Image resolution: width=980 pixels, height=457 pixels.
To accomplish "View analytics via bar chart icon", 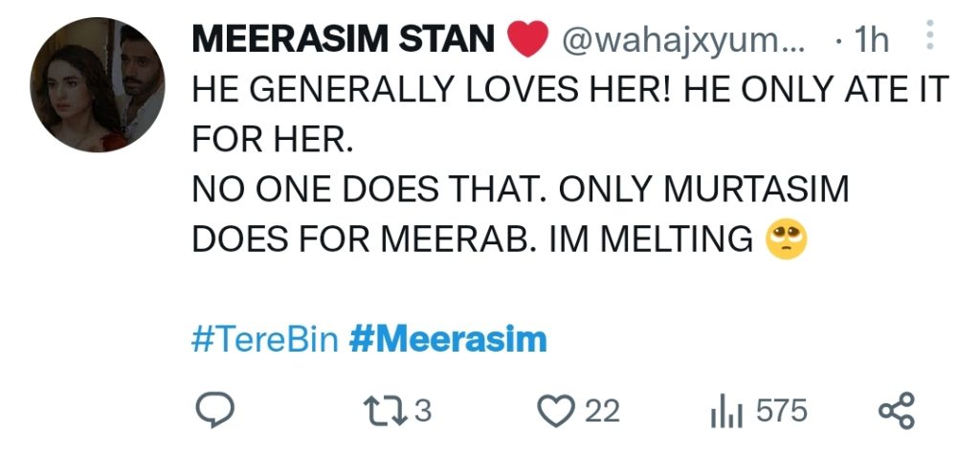I will [x=726, y=413].
